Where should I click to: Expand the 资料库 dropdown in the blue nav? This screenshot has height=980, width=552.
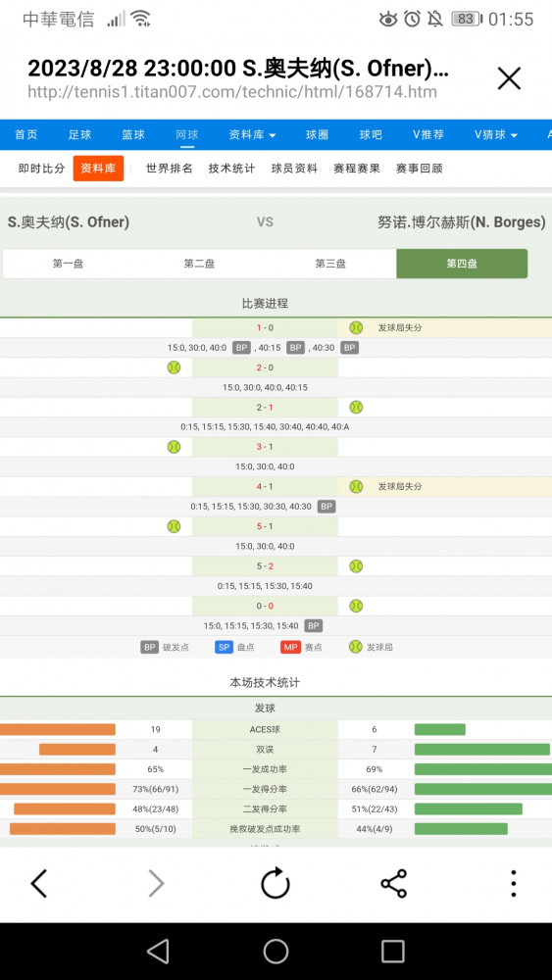[253, 134]
